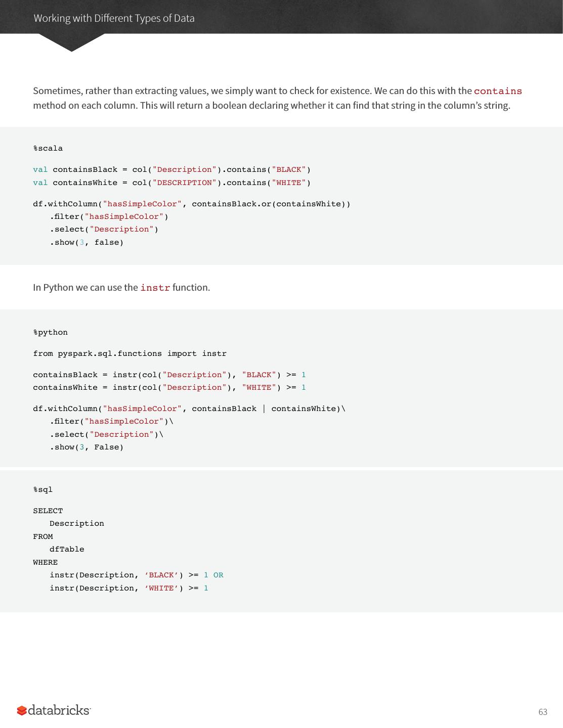Click the page header title text
Viewport: 563px width, 728px height.
coord(114,18)
